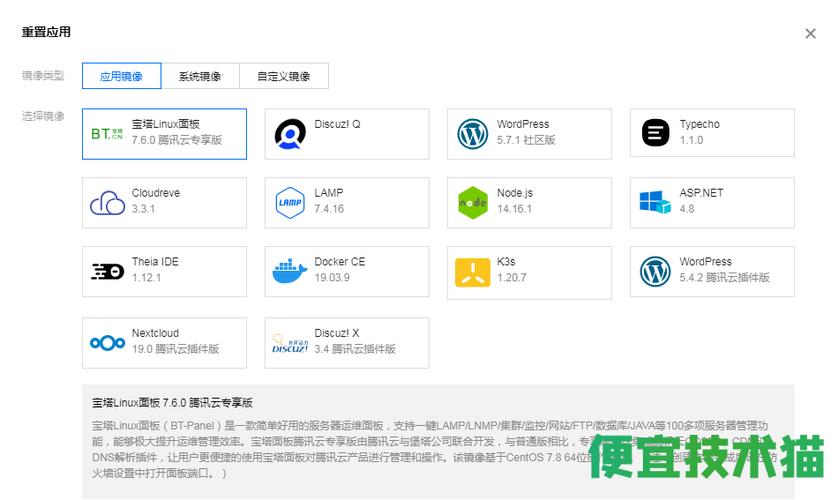Click the LAMP hexagon icon
Image resolution: width=838 pixels, height=500 pixels.
point(290,202)
